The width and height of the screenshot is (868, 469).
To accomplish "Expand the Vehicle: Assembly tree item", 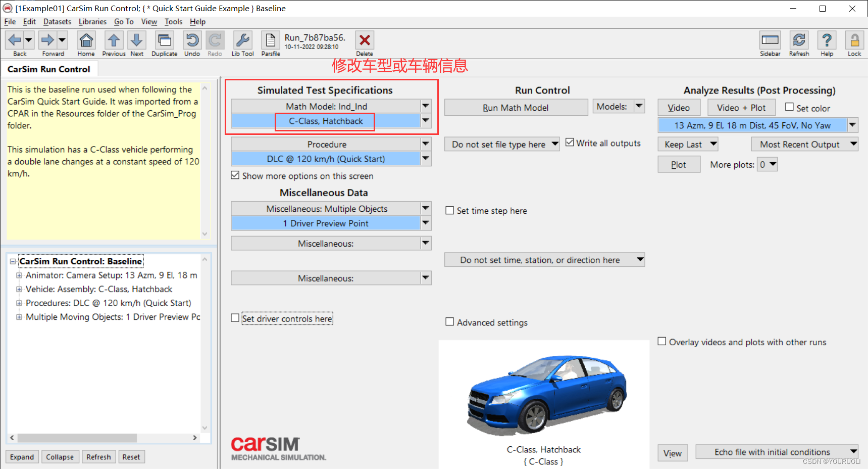I will 19,289.
